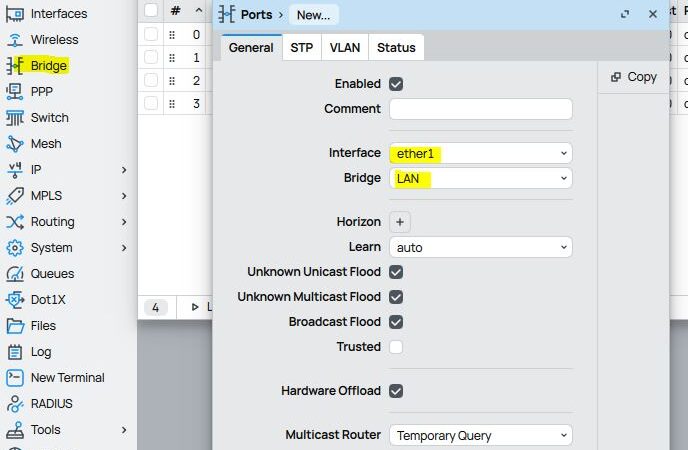Switch to the VLAN tab
This screenshot has height=450, width=688.
pos(345,47)
